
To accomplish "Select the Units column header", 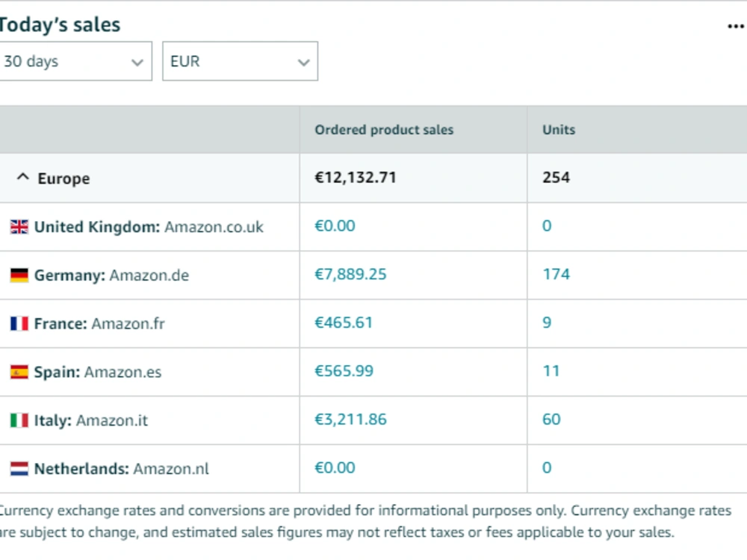I will 559,130.
